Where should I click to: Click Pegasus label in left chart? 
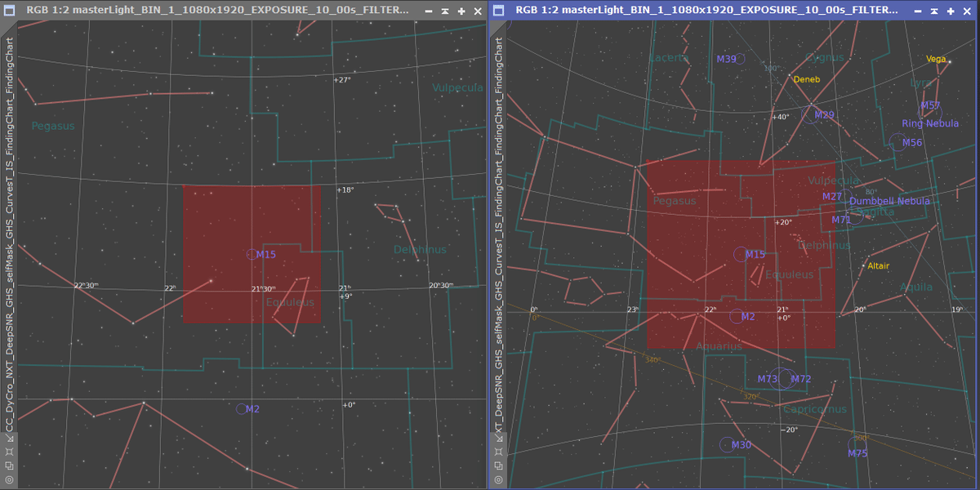click(x=53, y=126)
